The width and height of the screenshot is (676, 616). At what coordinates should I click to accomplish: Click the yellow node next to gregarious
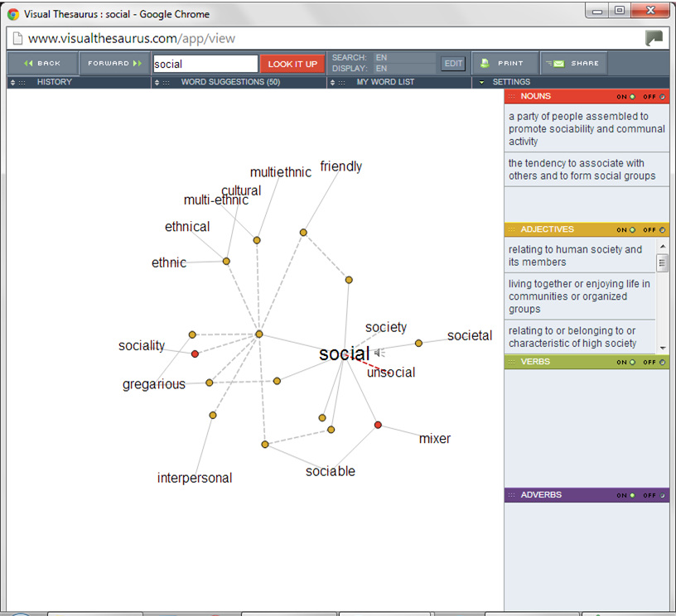pyautogui.click(x=209, y=383)
